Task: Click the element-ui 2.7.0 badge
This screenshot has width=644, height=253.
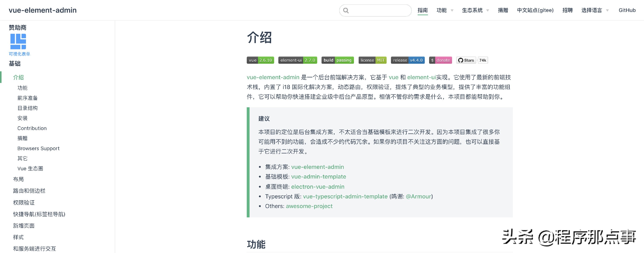Action: pyautogui.click(x=298, y=60)
